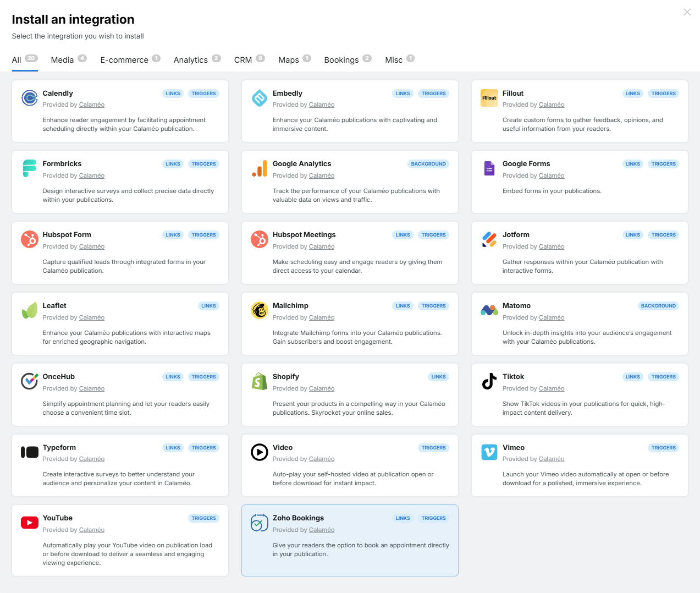This screenshot has height=593, width=700.
Task: Click the Google Forms purple document icon
Action: click(x=489, y=168)
